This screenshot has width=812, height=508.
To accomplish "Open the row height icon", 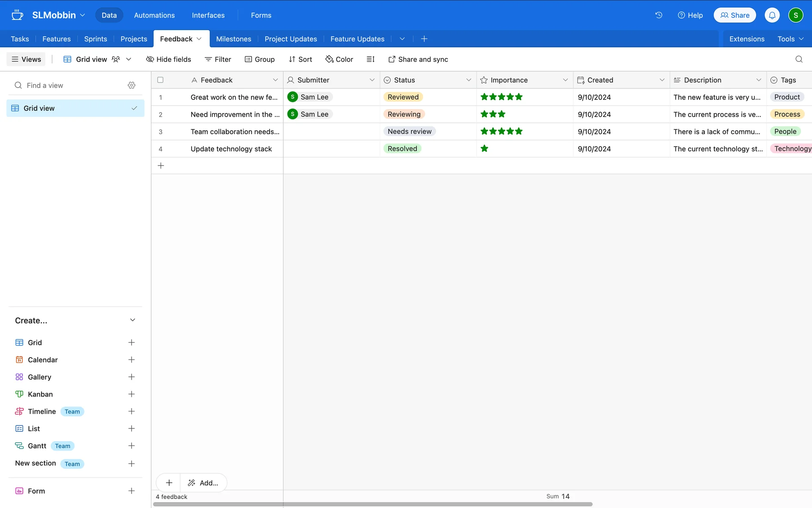I will [370, 59].
